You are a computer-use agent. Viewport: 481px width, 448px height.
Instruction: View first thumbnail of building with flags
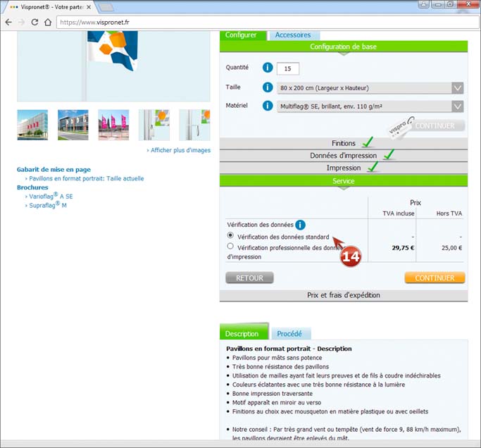click(32, 125)
